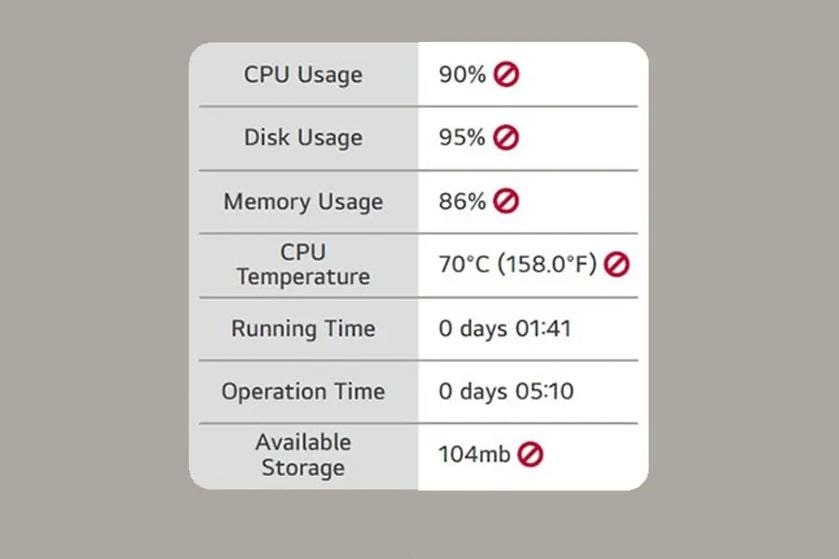Select the 0 days 05:10 operation time value
The width and height of the screenshot is (839, 559).
click(x=506, y=392)
